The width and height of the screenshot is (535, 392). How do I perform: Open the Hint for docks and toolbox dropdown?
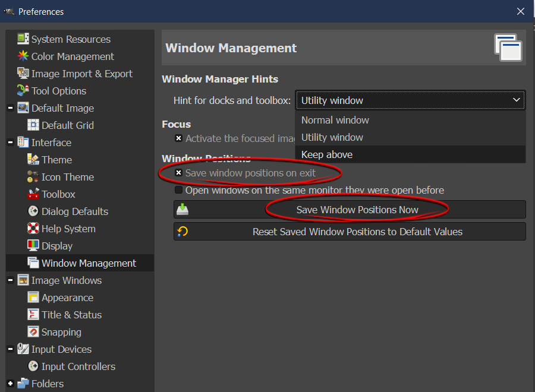pos(410,100)
